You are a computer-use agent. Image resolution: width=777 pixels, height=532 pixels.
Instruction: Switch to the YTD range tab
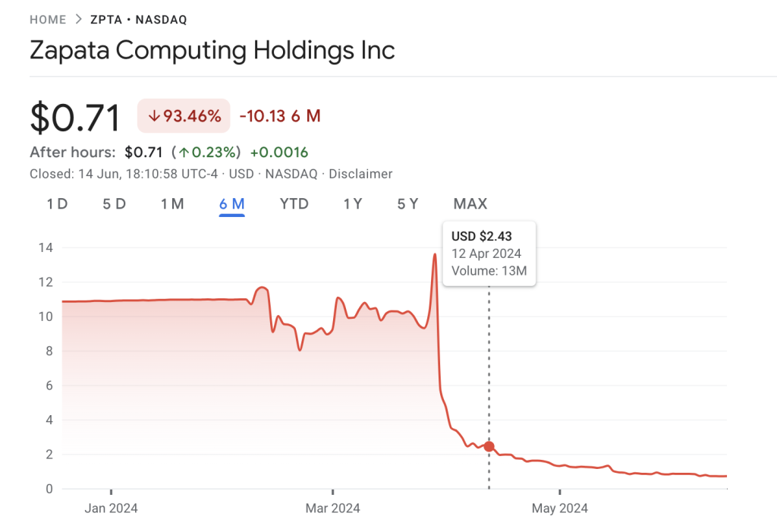[x=294, y=203]
